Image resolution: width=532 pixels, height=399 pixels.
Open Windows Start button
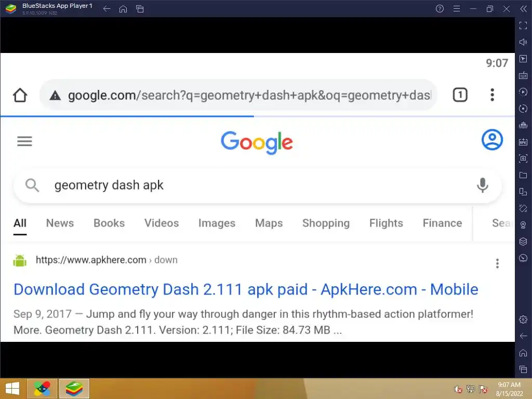click(12, 389)
